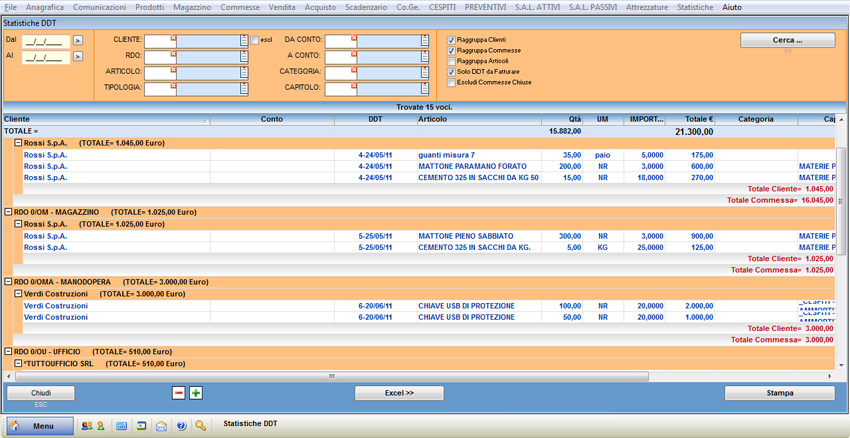The image size is (850, 438).
Task: Collapse the RDO 0/OM - MAGAZZINO group
Action: (x=8, y=213)
